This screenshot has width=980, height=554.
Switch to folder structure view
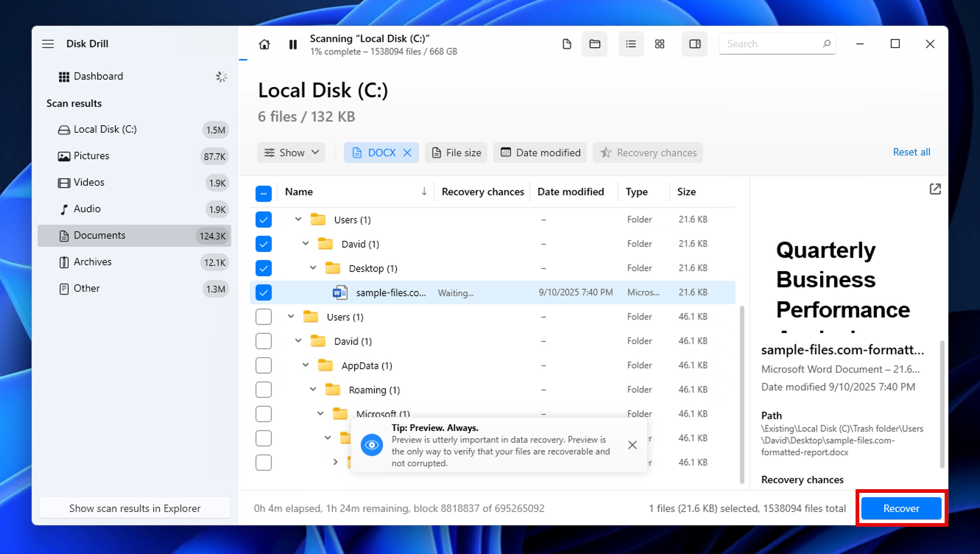click(x=595, y=44)
